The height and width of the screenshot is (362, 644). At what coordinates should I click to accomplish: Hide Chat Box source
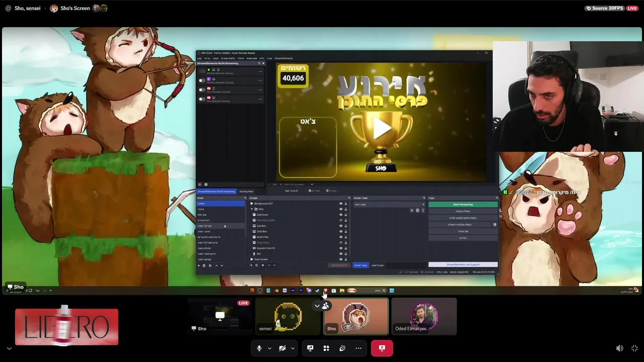click(x=341, y=231)
